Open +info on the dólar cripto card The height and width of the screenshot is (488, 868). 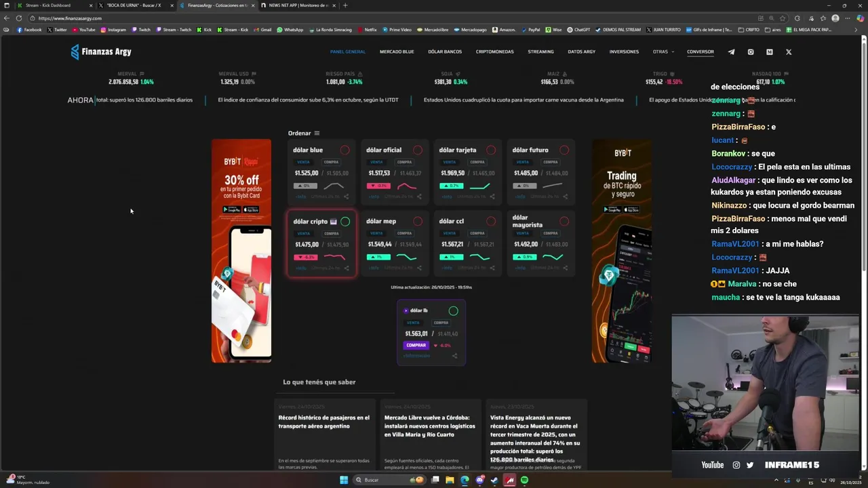(x=300, y=268)
